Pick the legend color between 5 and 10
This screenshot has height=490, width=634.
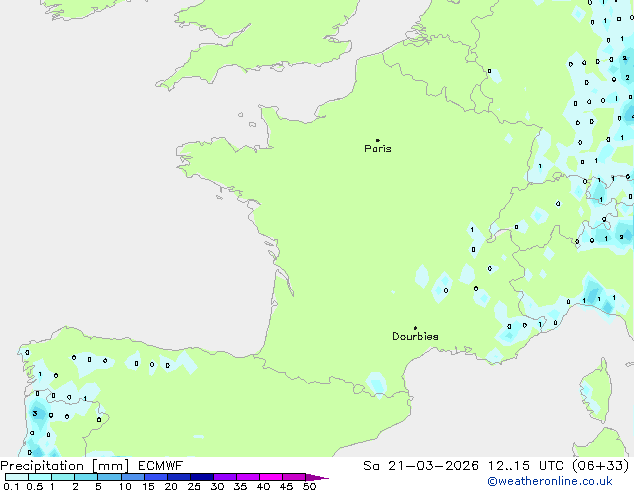(110, 477)
